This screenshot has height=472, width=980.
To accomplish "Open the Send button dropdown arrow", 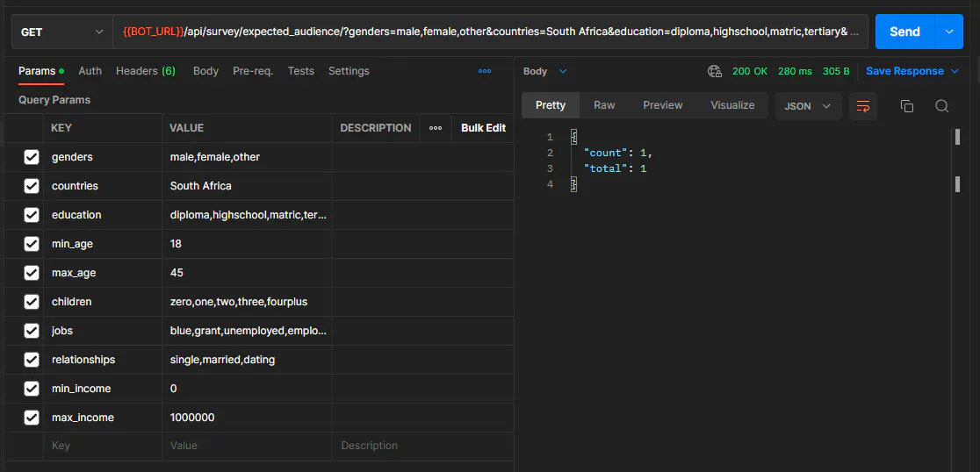I will coord(948,32).
